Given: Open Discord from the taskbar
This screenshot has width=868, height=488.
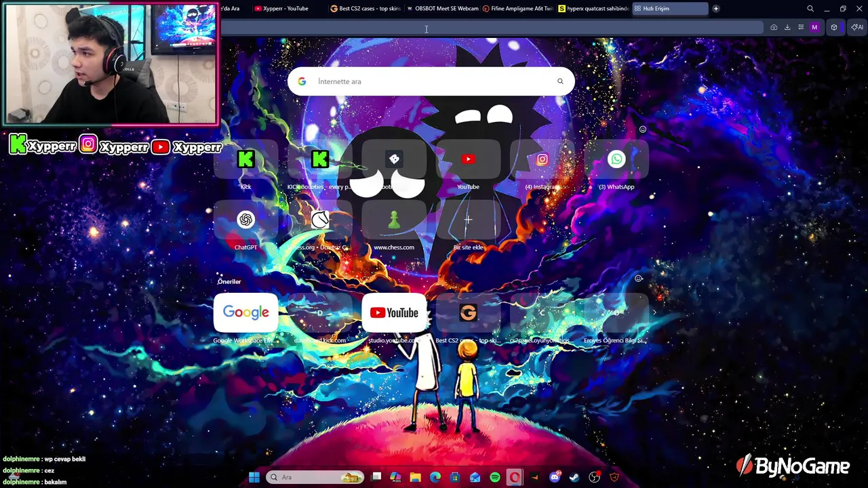Looking at the screenshot, I should 555,477.
